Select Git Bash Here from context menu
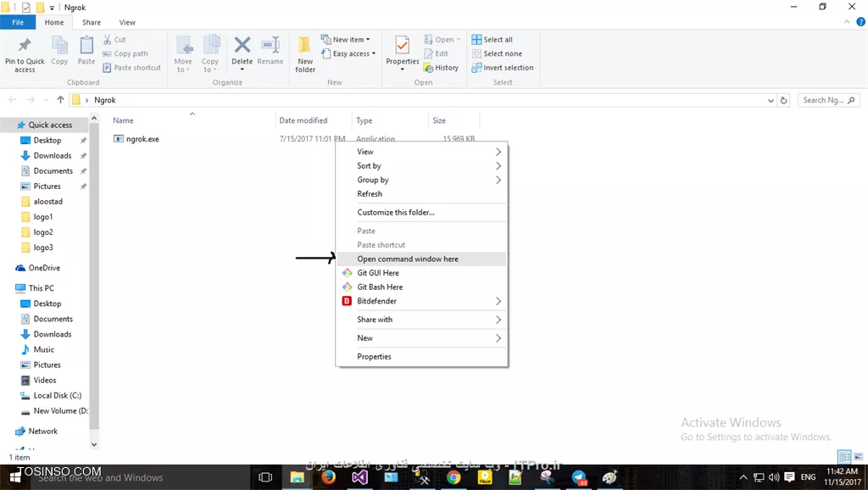Image resolution: width=868 pixels, height=490 pixels. click(x=421, y=287)
